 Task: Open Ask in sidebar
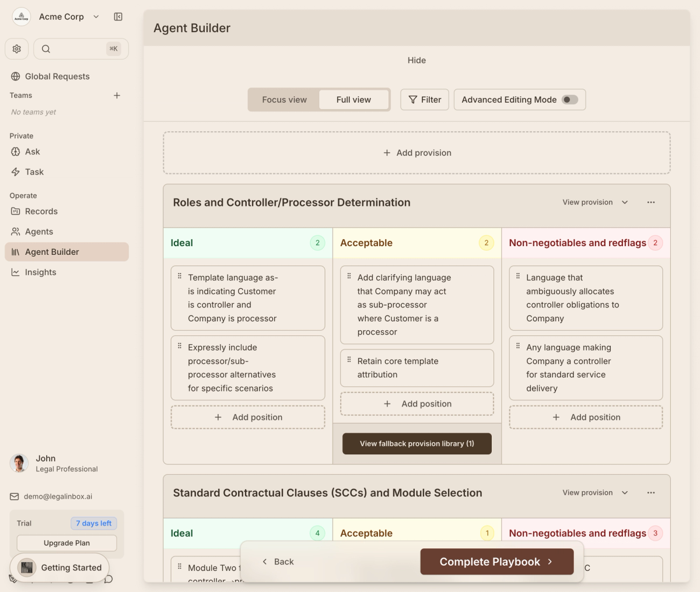coord(66,152)
